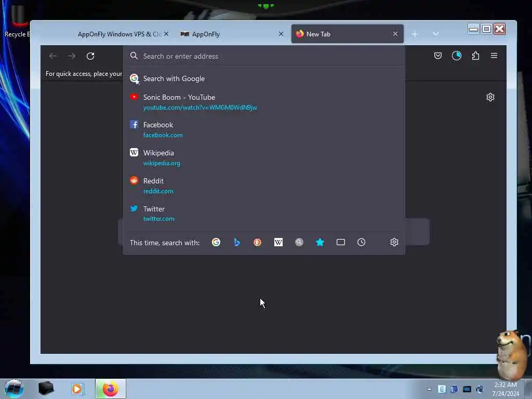Image resolution: width=532 pixels, height=399 pixels.
Task: Go back with the left arrow
Action: pyautogui.click(x=53, y=56)
